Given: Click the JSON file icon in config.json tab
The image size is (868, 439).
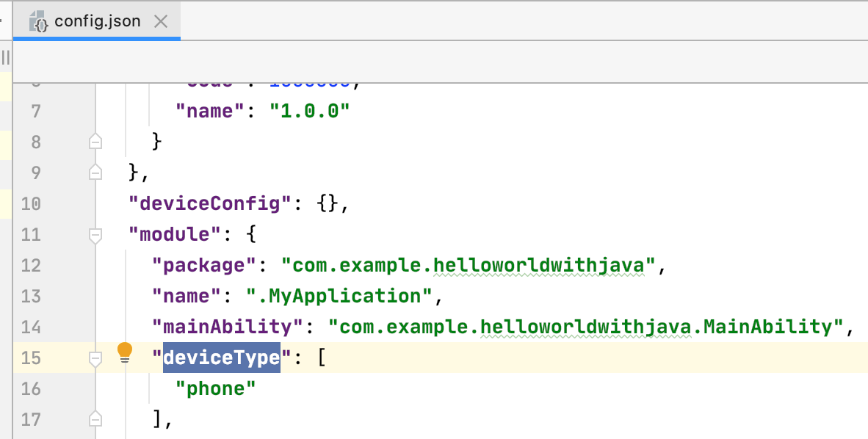Looking at the screenshot, I should (40, 21).
